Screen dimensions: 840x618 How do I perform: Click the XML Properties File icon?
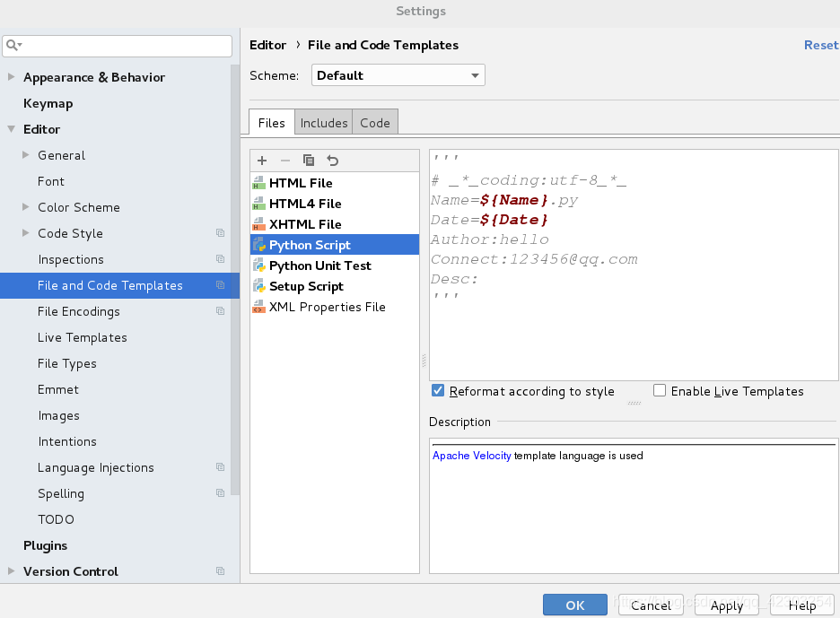click(x=259, y=307)
